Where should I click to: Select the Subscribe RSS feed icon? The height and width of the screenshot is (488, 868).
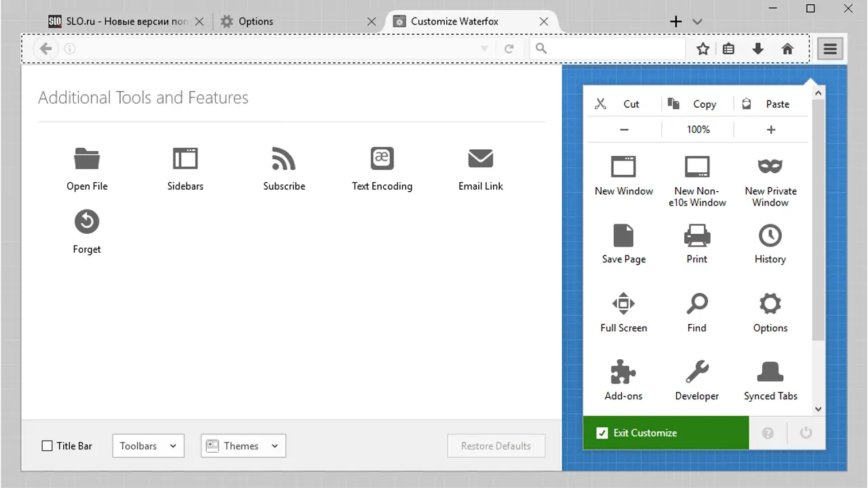[x=283, y=159]
